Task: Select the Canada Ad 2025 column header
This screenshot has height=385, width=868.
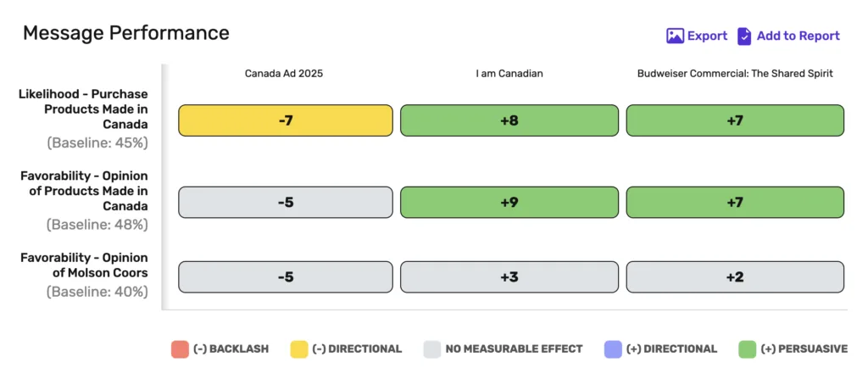Action: [x=283, y=74]
